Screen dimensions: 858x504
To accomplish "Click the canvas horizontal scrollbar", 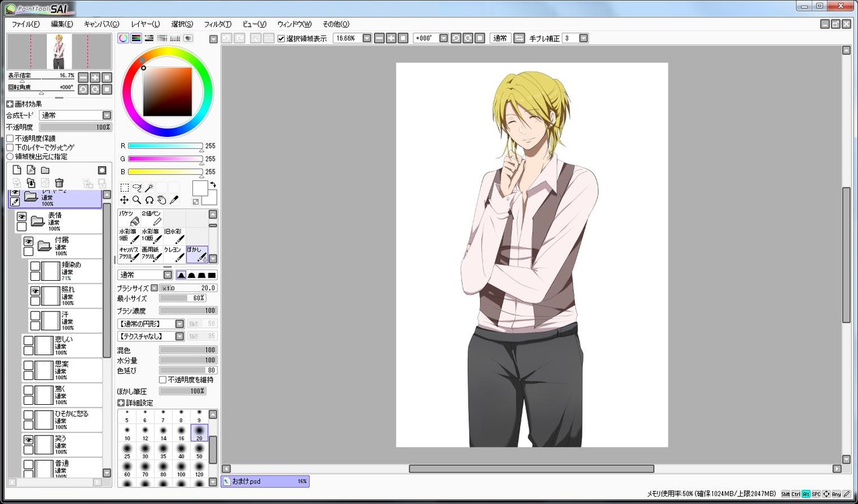I will point(531,468).
